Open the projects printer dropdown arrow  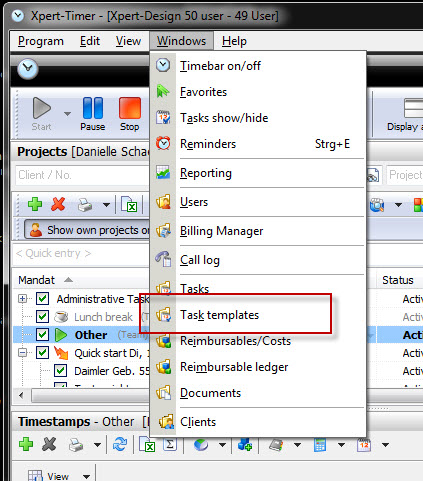(106, 205)
